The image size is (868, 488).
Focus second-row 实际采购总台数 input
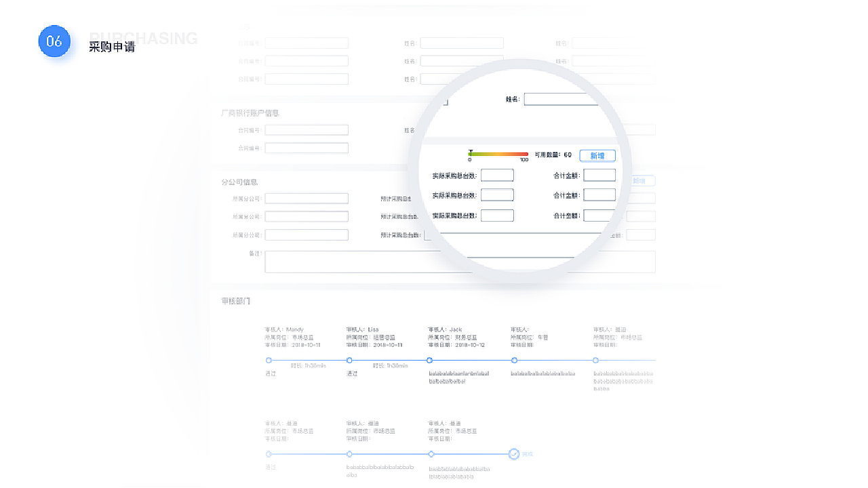click(497, 195)
